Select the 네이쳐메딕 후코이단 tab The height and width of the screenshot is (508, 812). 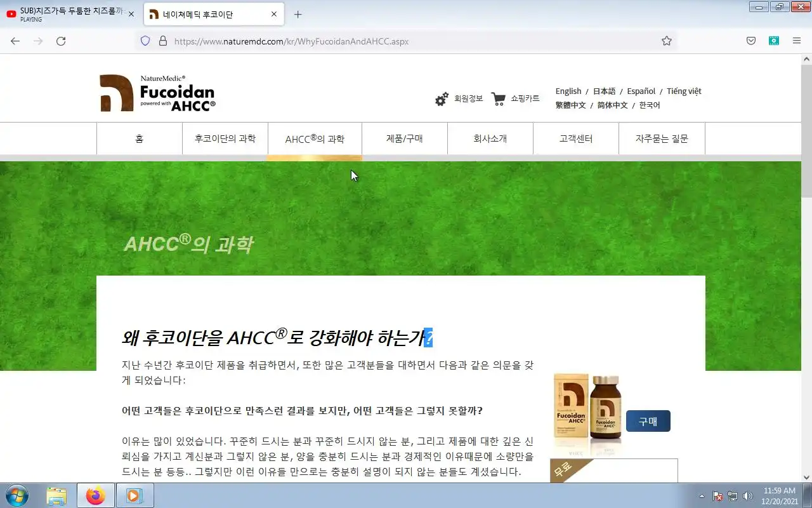214,15
